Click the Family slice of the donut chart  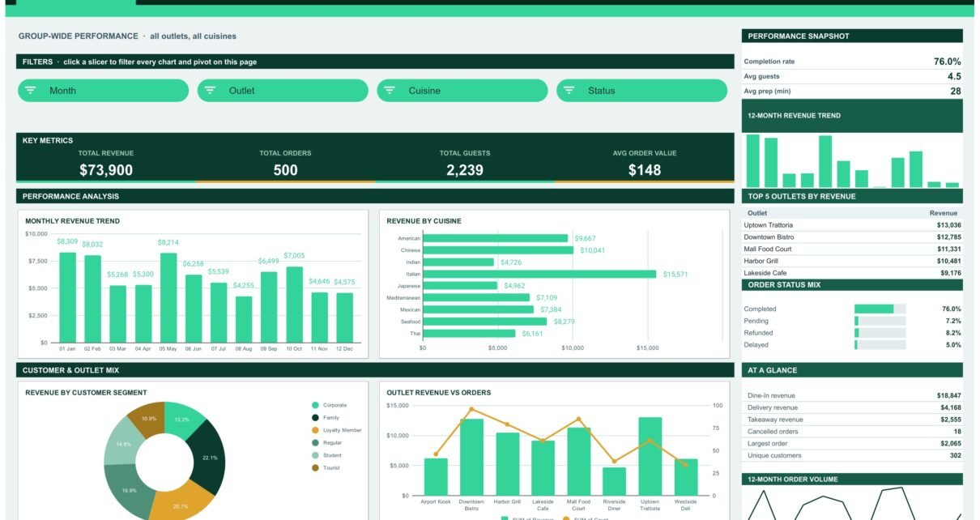207,458
